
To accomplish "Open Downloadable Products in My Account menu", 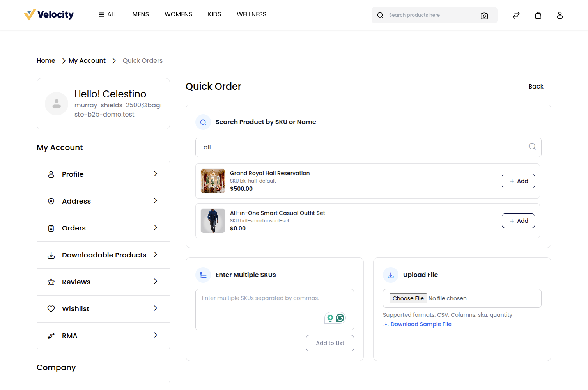I will pos(103,255).
